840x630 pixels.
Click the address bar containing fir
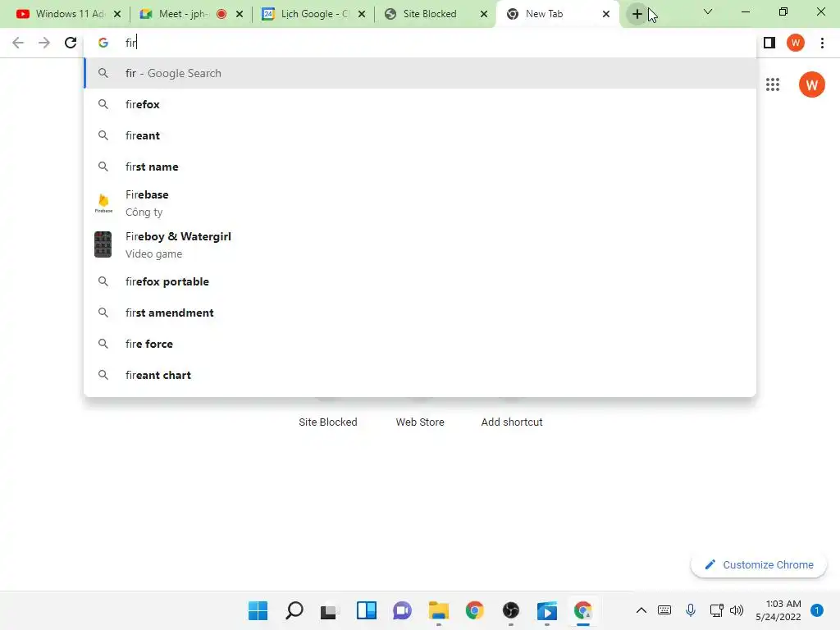coord(420,43)
